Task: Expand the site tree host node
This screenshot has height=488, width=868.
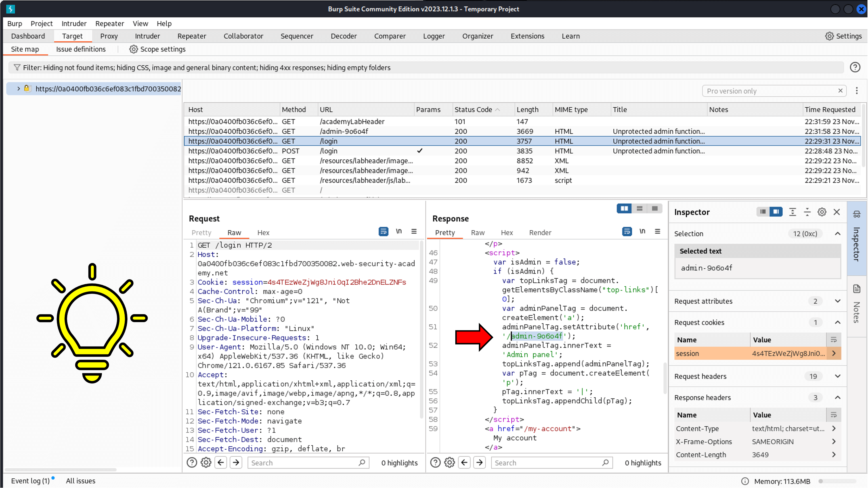Action: (x=18, y=89)
